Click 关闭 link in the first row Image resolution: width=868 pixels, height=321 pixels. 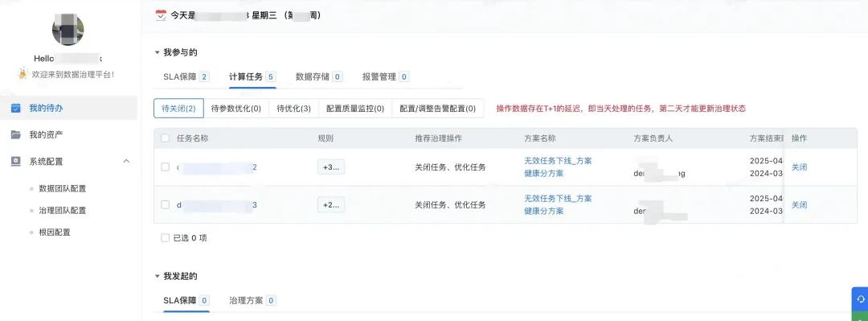pyautogui.click(x=799, y=167)
